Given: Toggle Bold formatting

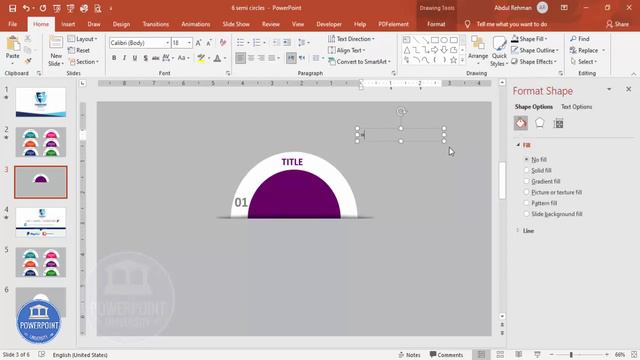Looking at the screenshot, I should 114,58.
